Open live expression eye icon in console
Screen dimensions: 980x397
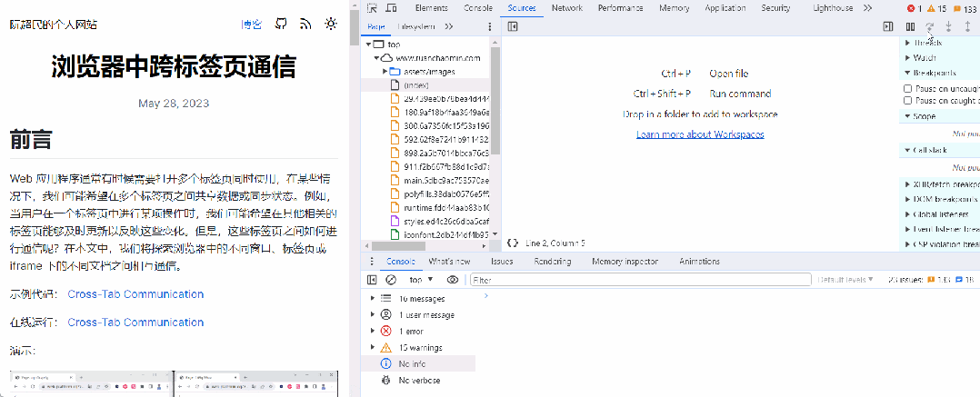[x=453, y=280]
